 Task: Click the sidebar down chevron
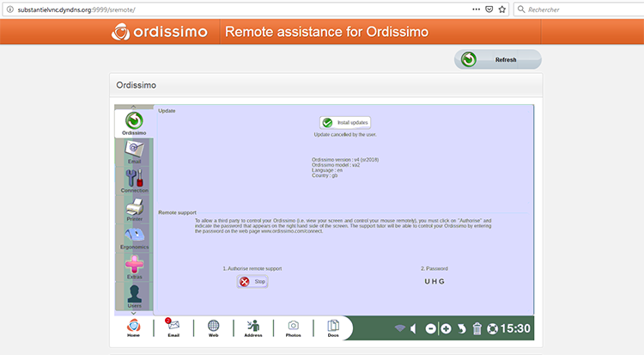tap(133, 313)
